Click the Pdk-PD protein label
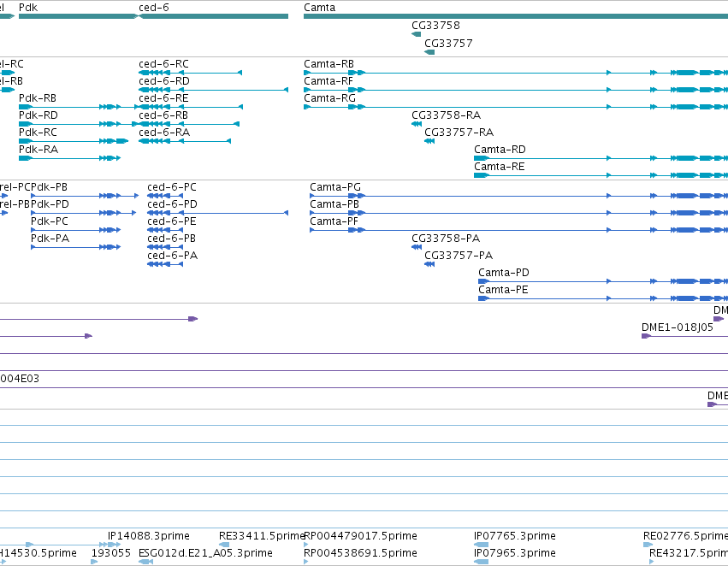 tap(50, 204)
